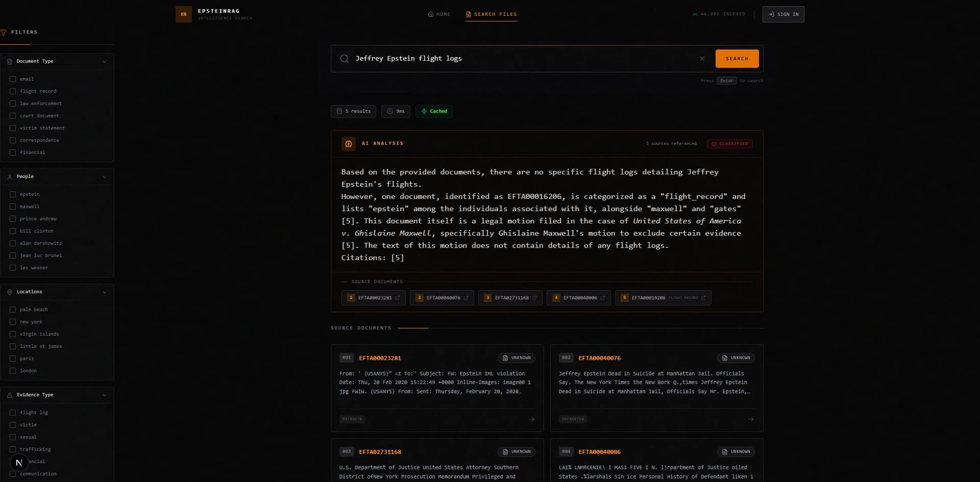The width and height of the screenshot is (980, 482).
Task: Click the magnifying glass search icon
Action: click(345, 59)
